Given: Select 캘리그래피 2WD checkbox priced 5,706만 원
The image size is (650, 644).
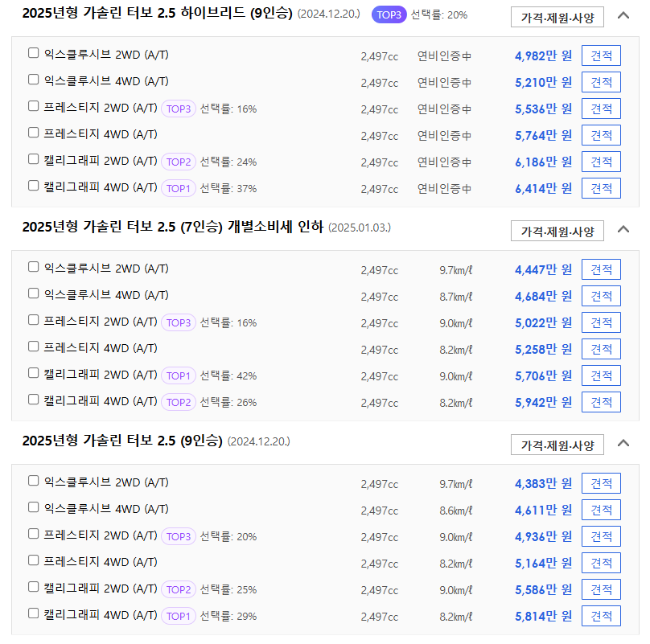Looking at the screenshot, I should pos(33,373).
